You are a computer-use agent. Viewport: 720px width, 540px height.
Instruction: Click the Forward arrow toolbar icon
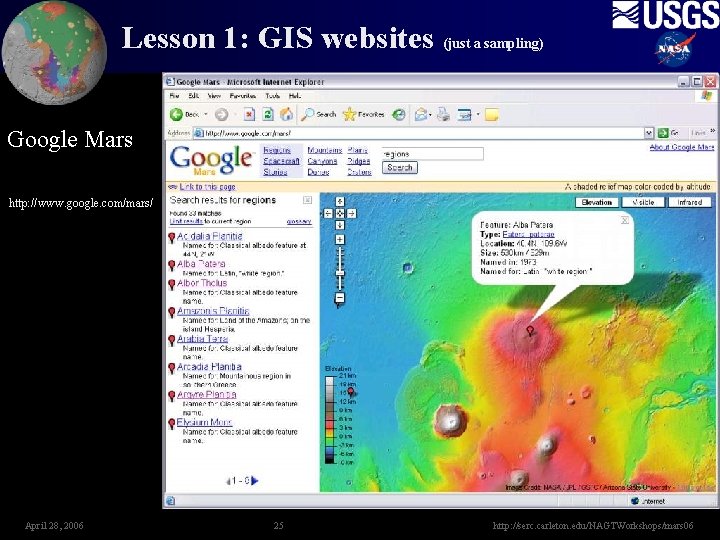click(x=221, y=114)
